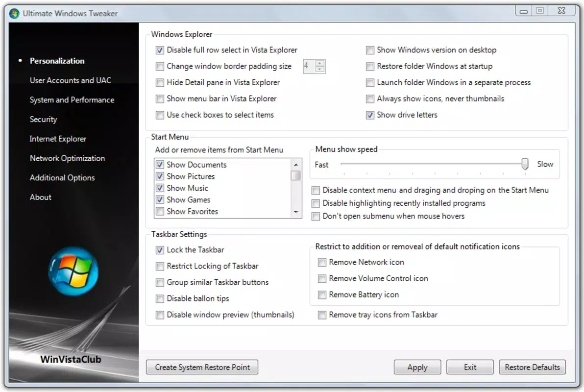This screenshot has height=392, width=584.
Task: Click Start Menu list scroll down arrow
Action: (x=296, y=212)
